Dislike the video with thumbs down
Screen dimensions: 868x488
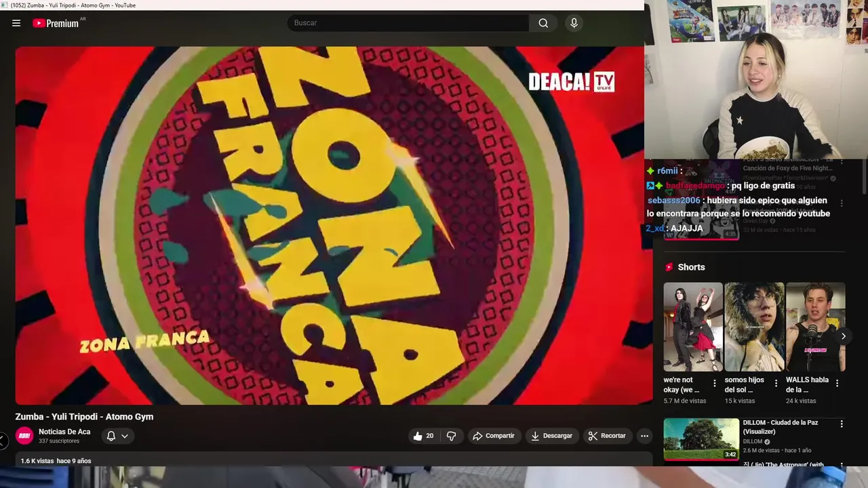[451, 436]
